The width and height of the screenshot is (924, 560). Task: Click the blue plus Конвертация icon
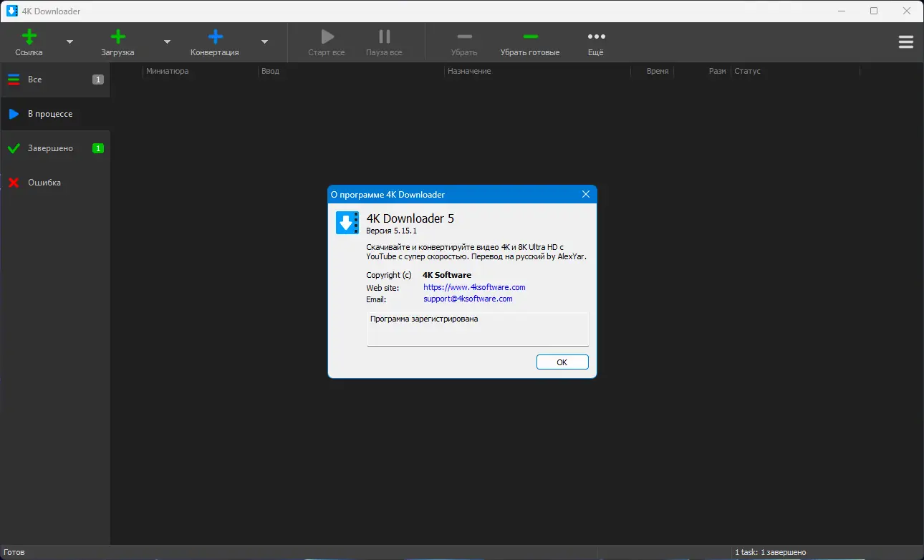click(x=215, y=37)
